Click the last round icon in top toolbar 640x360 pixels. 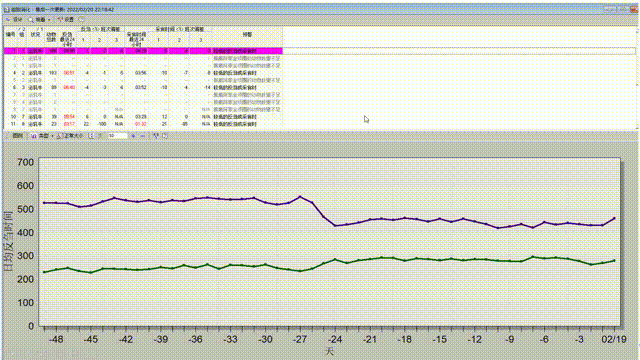[81, 20]
